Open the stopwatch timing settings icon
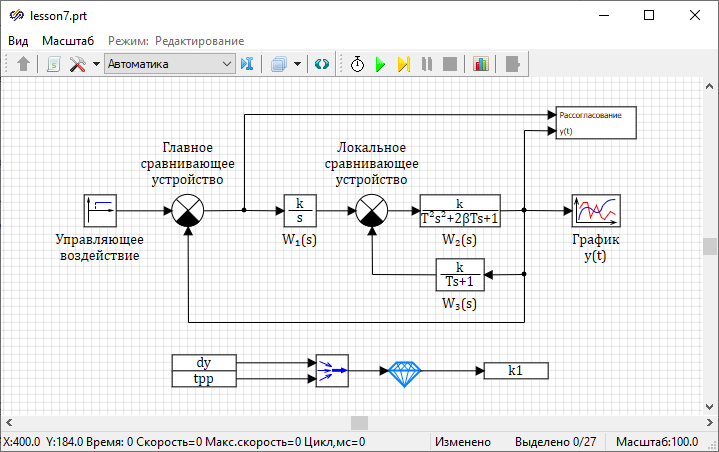The image size is (719, 452). coord(357,64)
